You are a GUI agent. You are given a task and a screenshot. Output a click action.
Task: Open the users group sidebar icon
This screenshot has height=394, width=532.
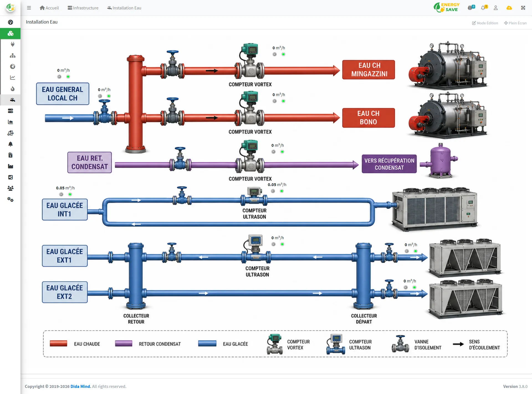[x=11, y=188]
